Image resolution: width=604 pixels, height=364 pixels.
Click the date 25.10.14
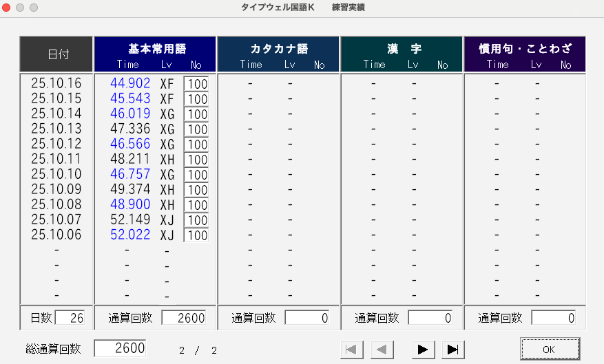point(56,113)
